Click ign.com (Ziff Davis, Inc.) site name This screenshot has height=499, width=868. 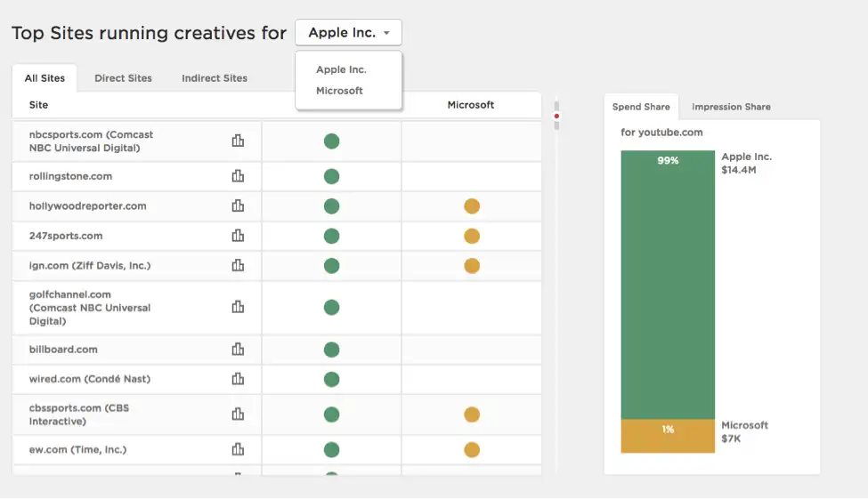pyautogui.click(x=90, y=266)
